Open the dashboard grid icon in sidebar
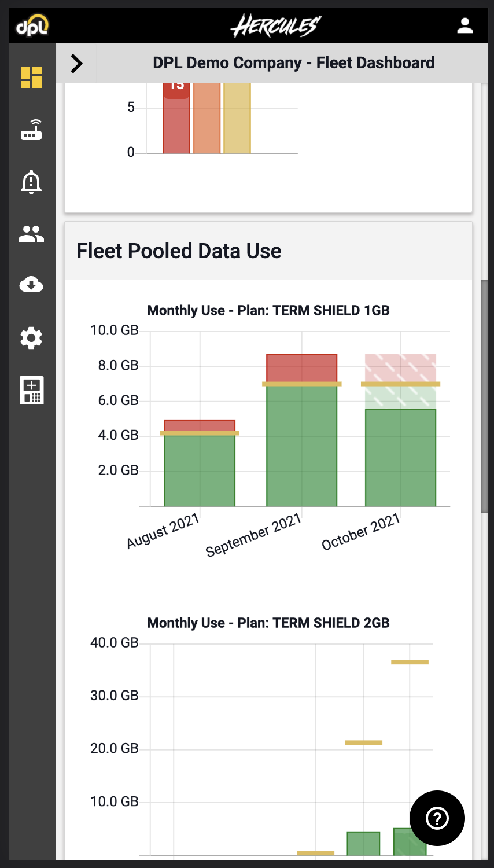This screenshot has height=868, width=494. tap(31, 77)
